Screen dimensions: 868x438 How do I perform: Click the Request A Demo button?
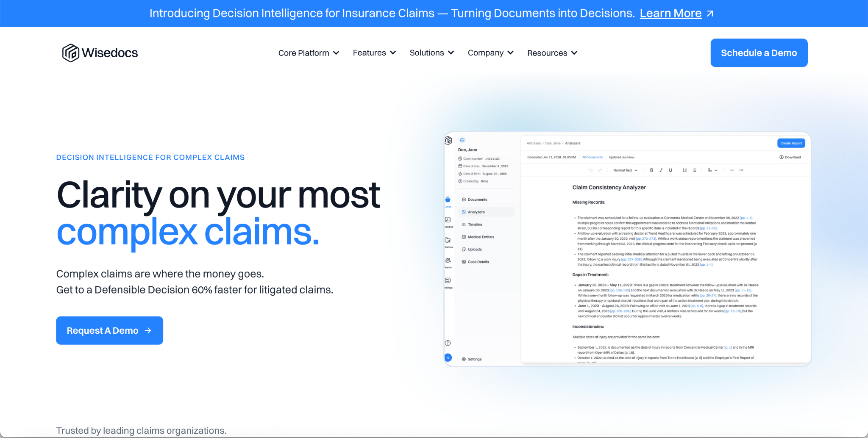click(x=109, y=330)
